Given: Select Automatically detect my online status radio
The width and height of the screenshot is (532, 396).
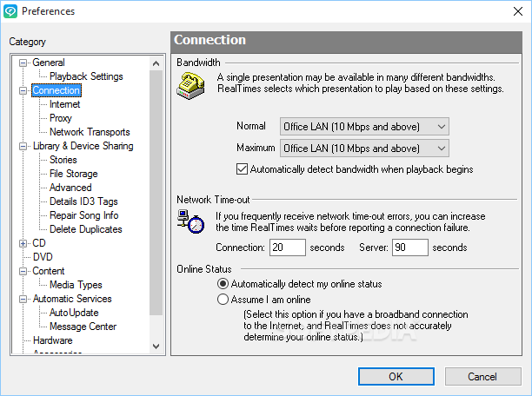Looking at the screenshot, I should pyautogui.click(x=223, y=283).
